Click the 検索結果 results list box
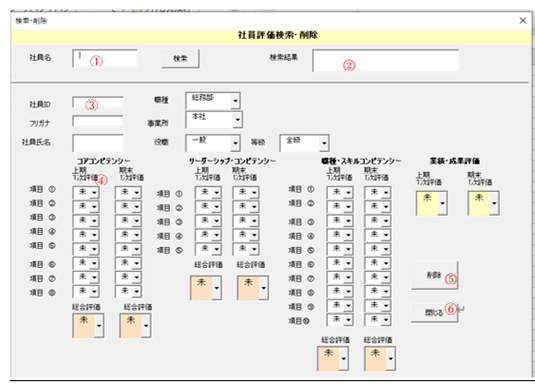 [385, 60]
